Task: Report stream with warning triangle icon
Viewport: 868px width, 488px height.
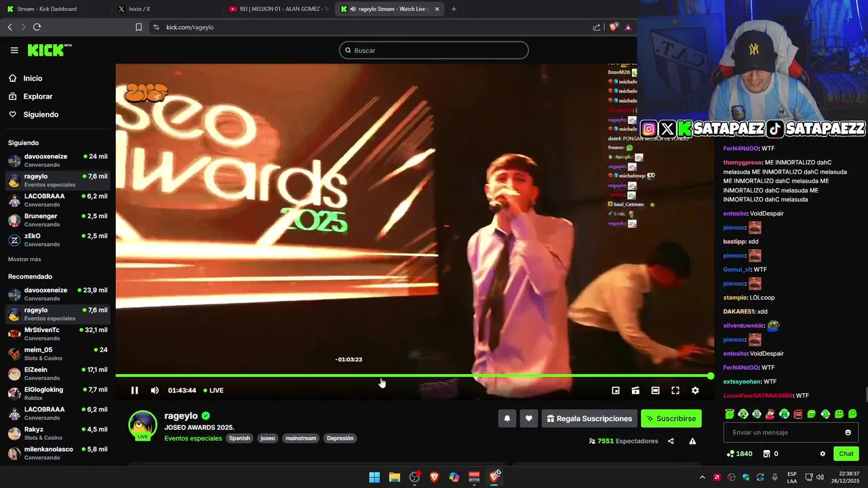Action: tap(692, 441)
